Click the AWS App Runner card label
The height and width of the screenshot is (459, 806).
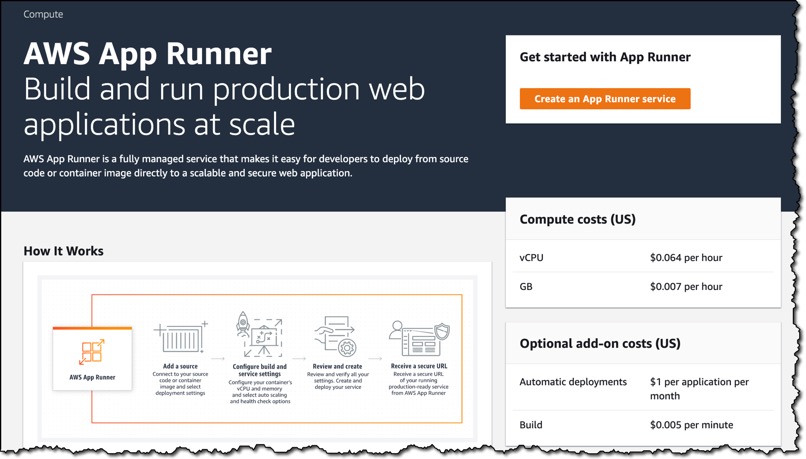pyautogui.click(x=93, y=377)
